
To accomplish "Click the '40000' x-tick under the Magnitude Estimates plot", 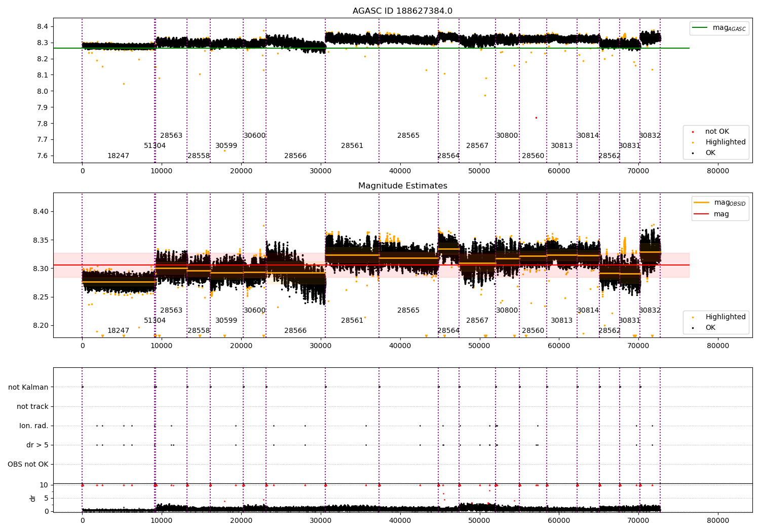I will click(400, 346).
